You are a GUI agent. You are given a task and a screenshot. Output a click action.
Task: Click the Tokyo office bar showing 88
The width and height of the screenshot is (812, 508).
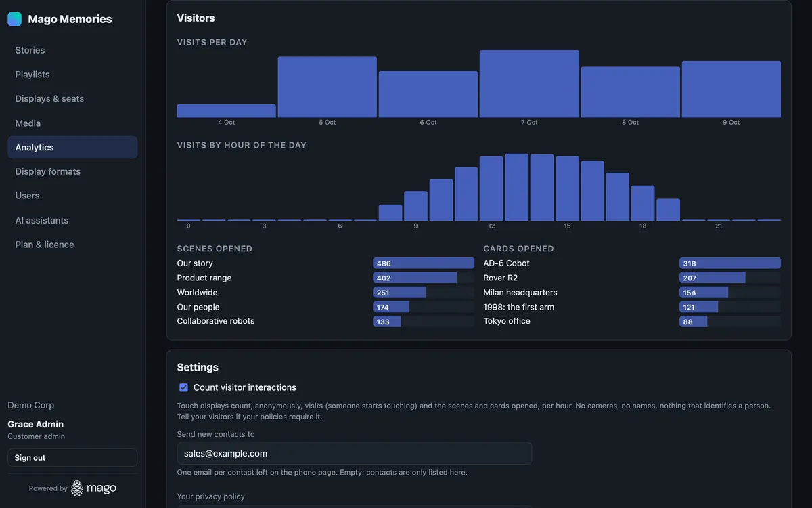[x=694, y=322]
